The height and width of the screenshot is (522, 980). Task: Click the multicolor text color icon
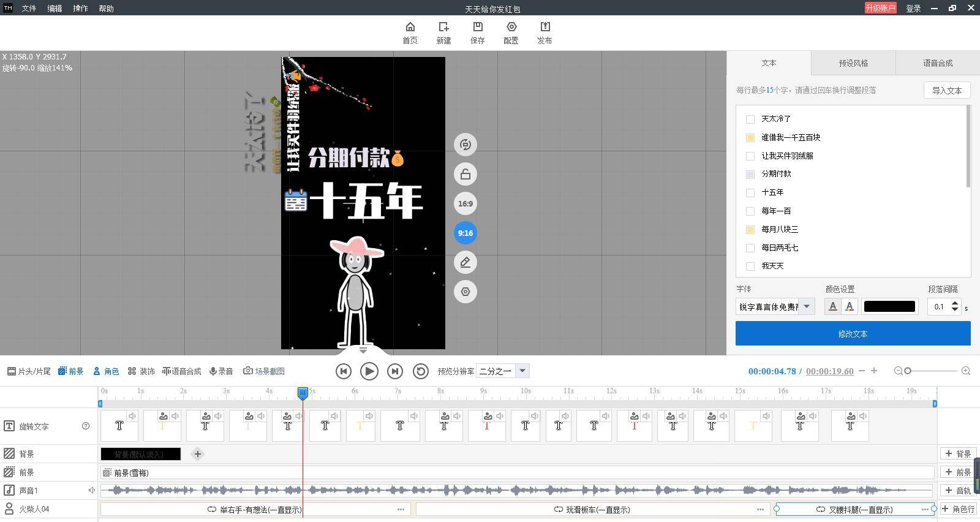point(849,306)
